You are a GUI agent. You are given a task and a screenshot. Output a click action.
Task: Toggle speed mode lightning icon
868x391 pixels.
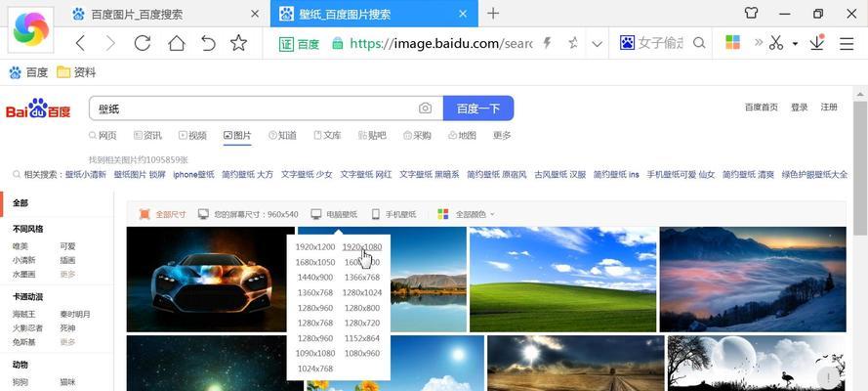coord(548,43)
